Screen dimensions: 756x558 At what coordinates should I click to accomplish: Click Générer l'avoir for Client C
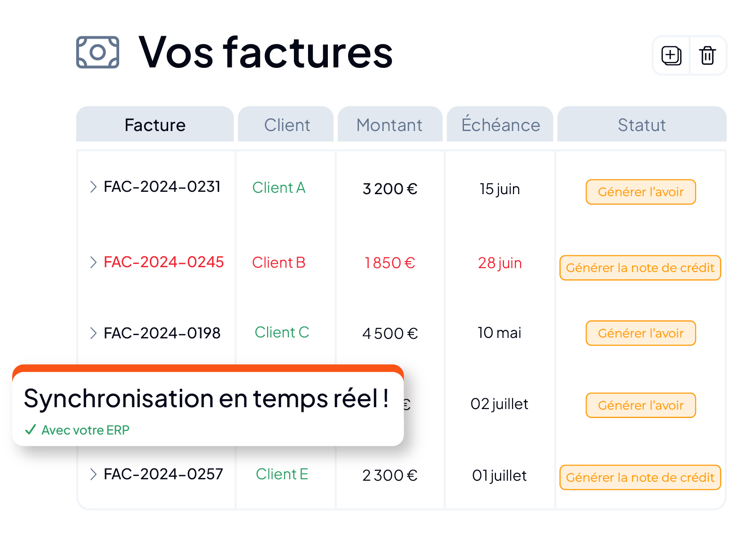click(x=641, y=333)
